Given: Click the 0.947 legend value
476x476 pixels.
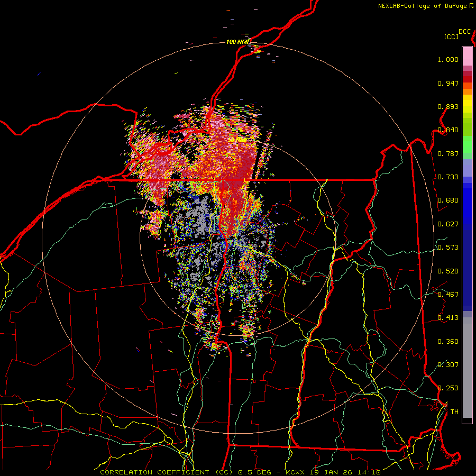Looking at the screenshot, I should point(448,83).
